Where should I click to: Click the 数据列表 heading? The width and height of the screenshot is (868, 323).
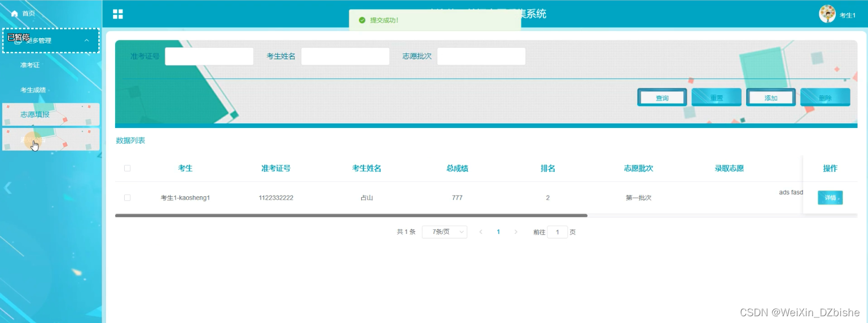tap(130, 140)
